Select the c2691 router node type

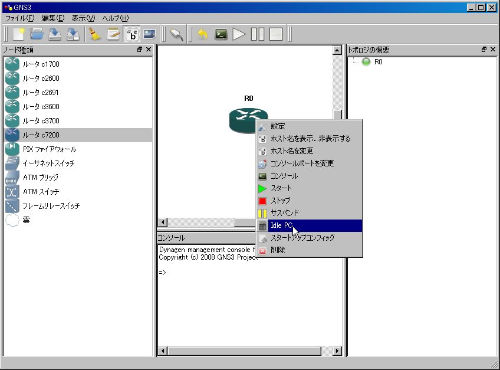[x=78, y=92]
